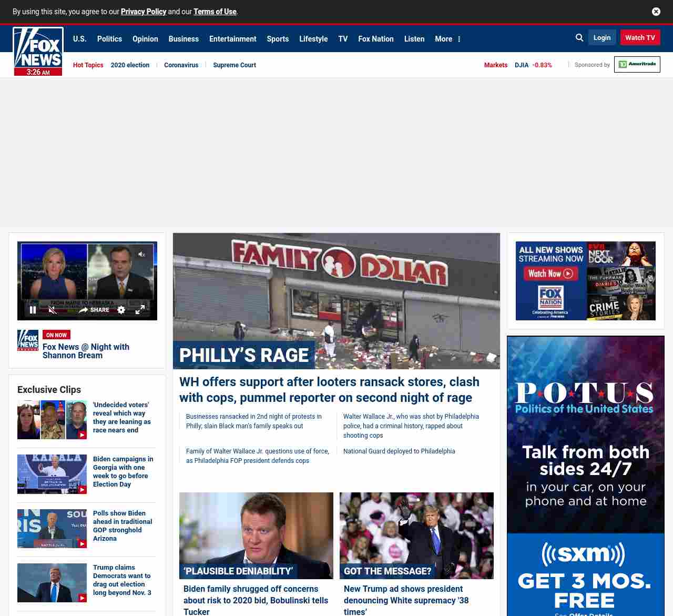Select Entertainment in the navigation bar
The image size is (673, 616).
[x=232, y=39]
